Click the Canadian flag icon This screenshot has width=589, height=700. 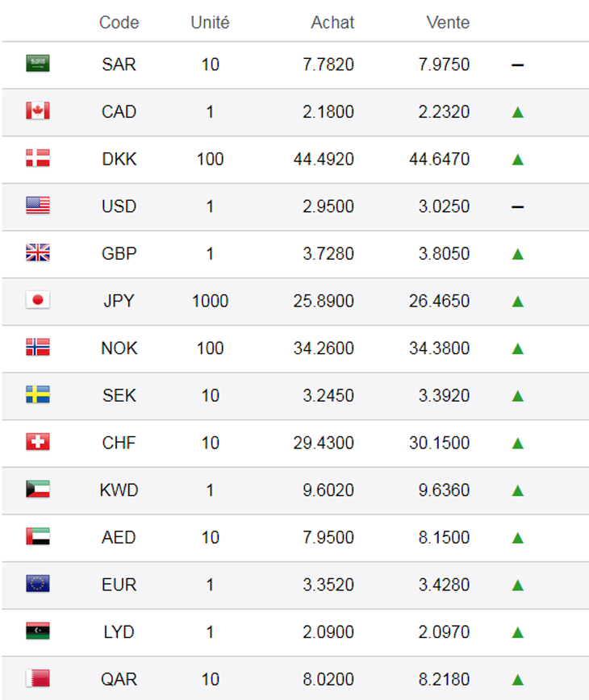pos(38,111)
